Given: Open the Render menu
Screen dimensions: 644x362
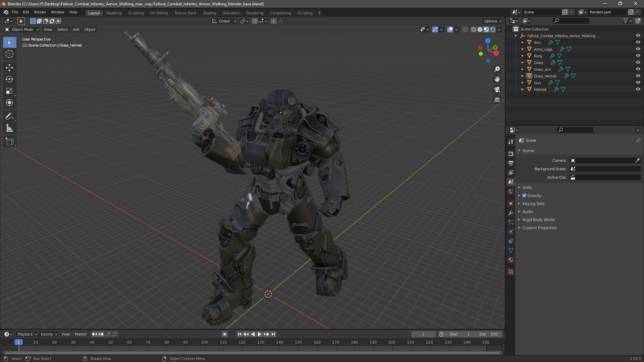Looking at the screenshot, I should click(40, 12).
